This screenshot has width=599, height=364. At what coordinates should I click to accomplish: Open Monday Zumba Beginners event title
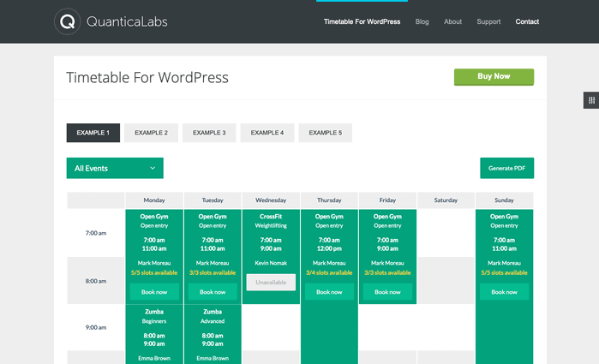[x=154, y=312]
